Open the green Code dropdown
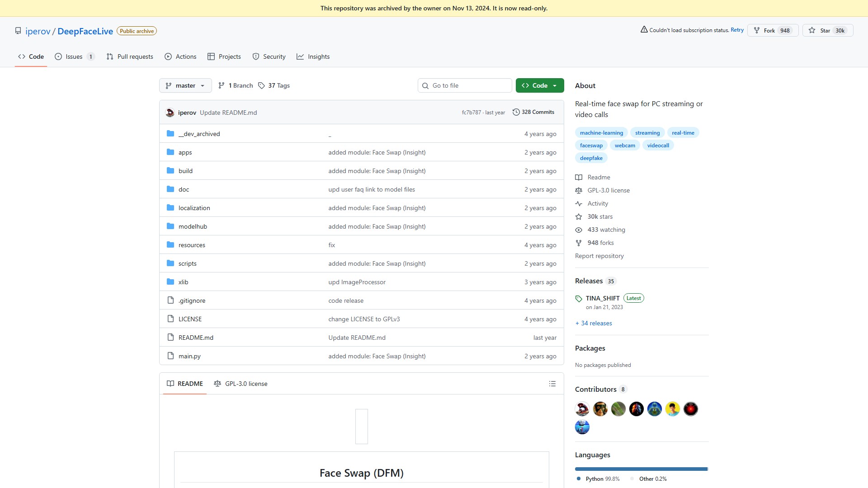This screenshot has width=868, height=488. [x=539, y=85]
